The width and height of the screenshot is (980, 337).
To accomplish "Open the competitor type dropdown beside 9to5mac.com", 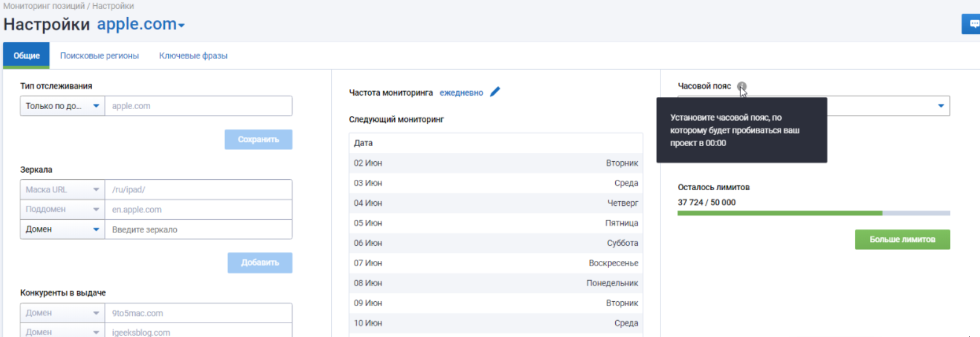I will [63, 313].
